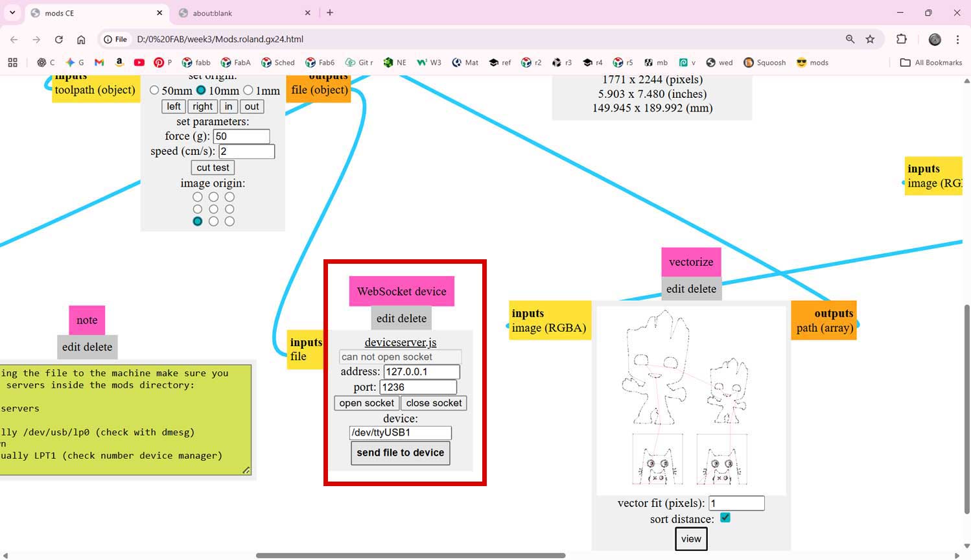971x560 pixels.
Task: Select the center image origin radio
Action: click(213, 209)
